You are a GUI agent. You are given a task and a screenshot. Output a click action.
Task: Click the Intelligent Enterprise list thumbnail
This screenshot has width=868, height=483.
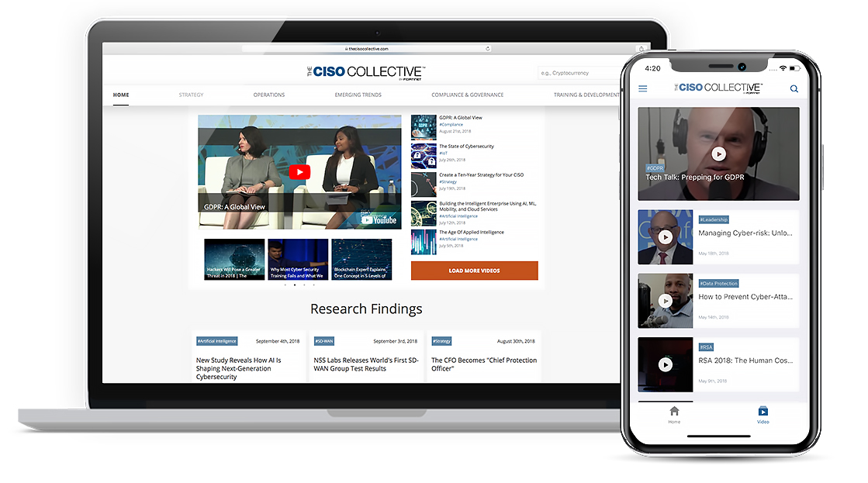click(424, 213)
